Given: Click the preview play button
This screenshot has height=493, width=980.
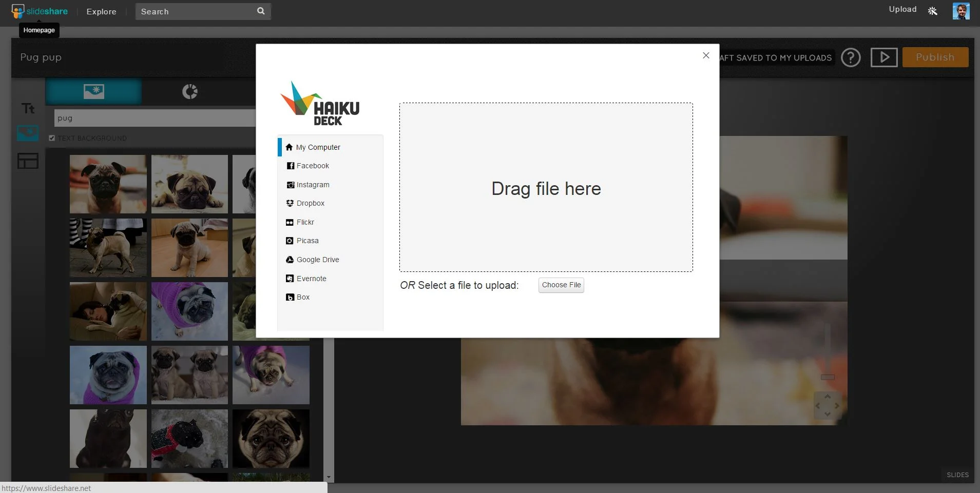Looking at the screenshot, I should pyautogui.click(x=884, y=57).
